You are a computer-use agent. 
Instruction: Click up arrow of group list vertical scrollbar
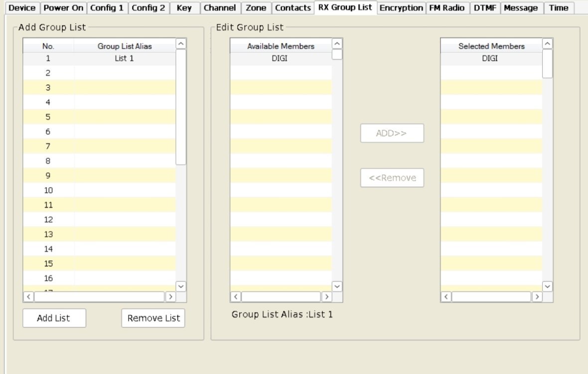181,44
